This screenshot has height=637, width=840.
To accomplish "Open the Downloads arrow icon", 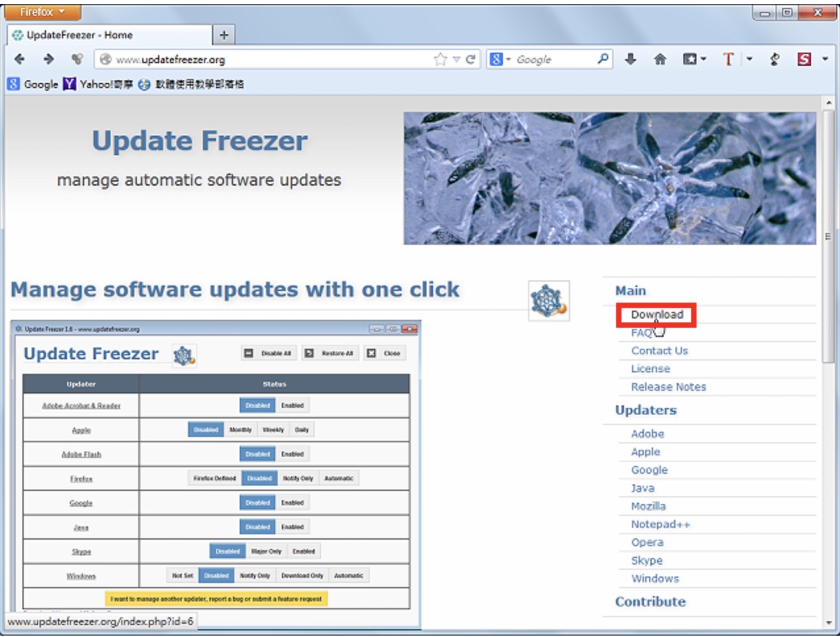I will pos(631,59).
